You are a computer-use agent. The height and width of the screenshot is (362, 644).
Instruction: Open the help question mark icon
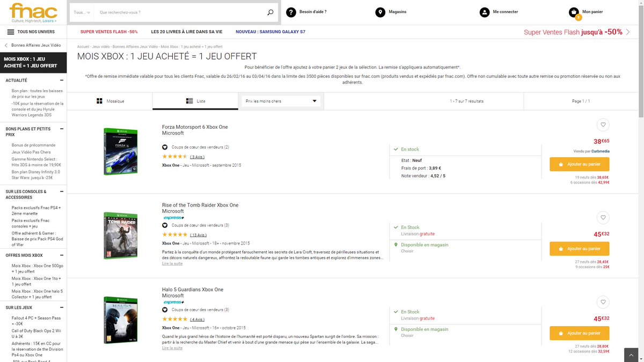(x=291, y=12)
